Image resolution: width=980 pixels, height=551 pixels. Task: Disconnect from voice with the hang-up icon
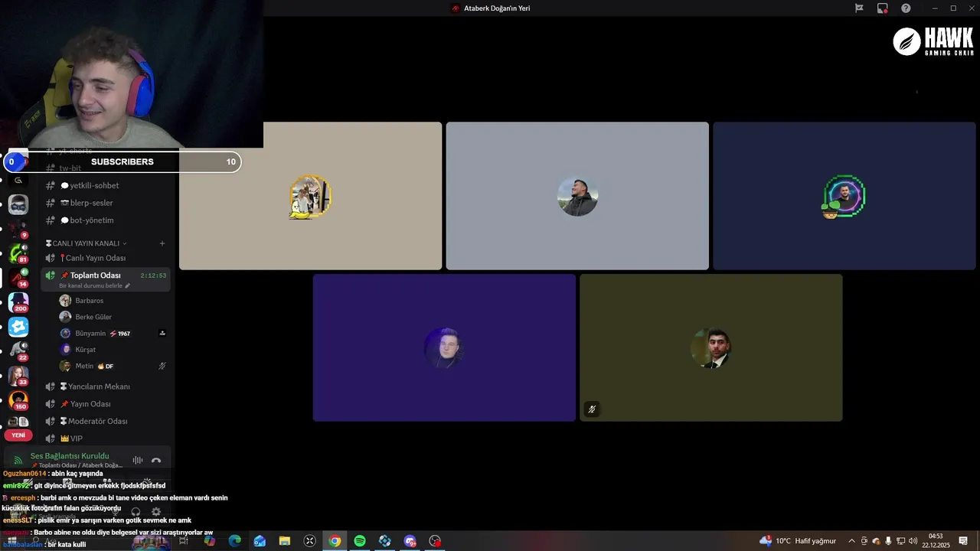pyautogui.click(x=156, y=461)
